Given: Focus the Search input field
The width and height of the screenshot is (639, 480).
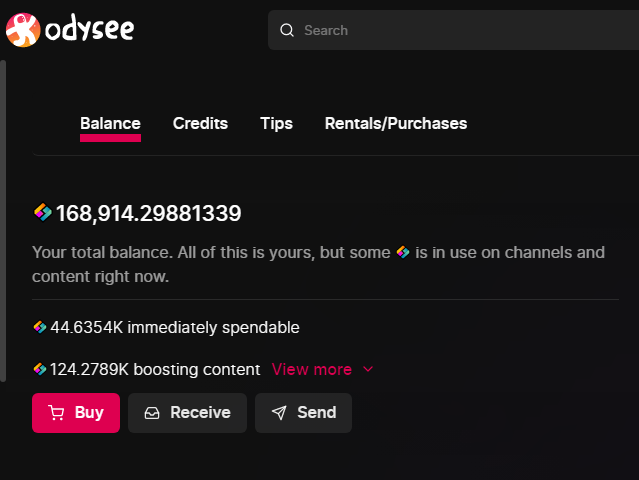Looking at the screenshot, I should (453, 30).
